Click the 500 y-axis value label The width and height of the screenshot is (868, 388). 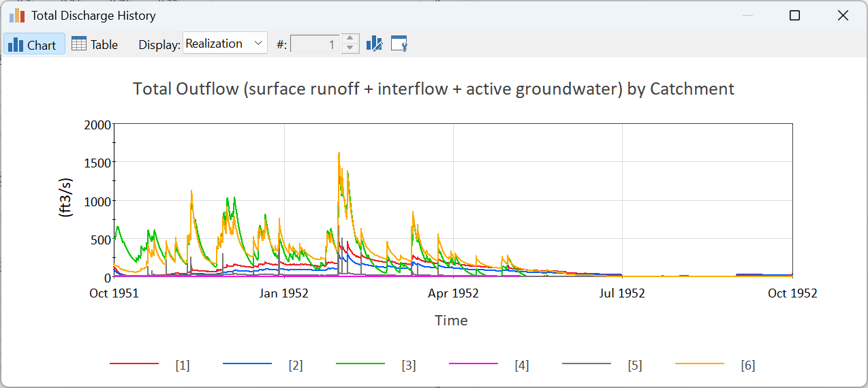(x=100, y=240)
